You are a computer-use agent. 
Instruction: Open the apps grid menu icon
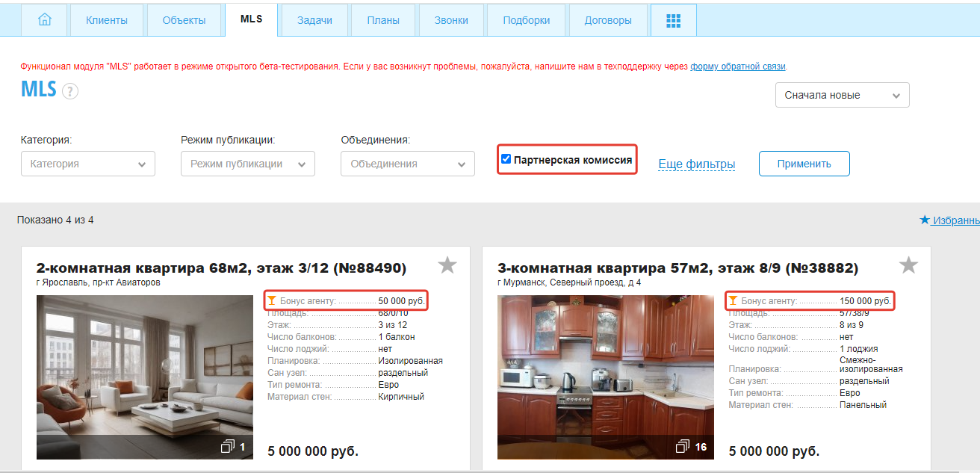click(673, 20)
